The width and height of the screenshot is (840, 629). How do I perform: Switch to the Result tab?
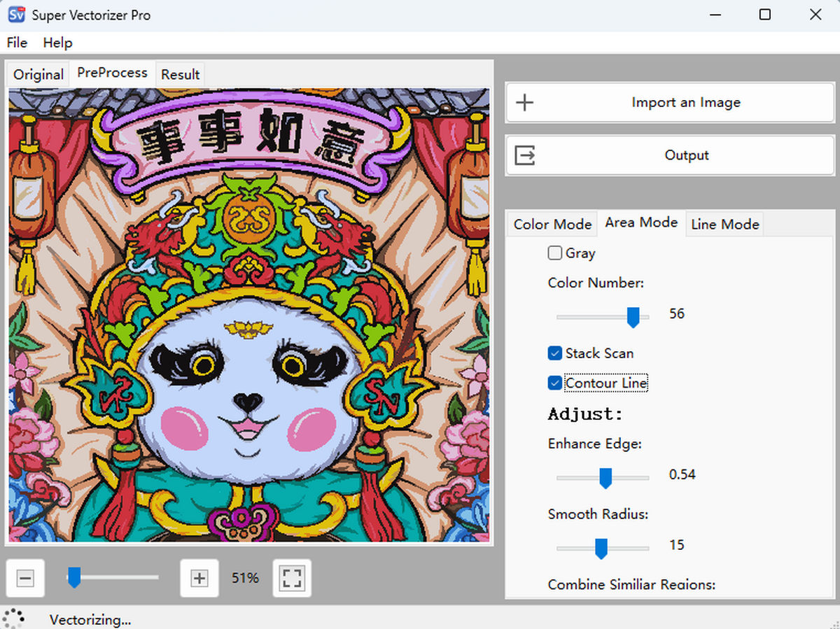(x=180, y=74)
